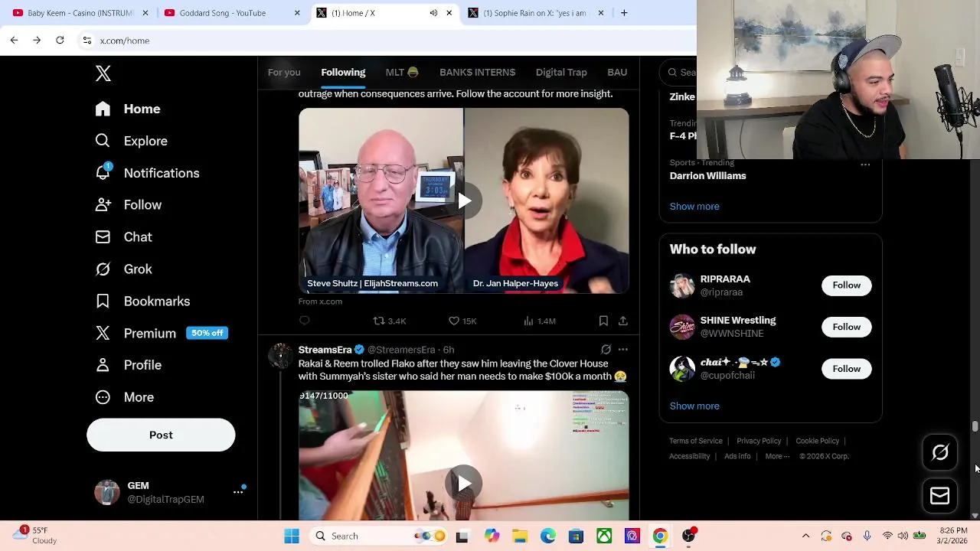Open Privacy Policy footer link

point(759,441)
